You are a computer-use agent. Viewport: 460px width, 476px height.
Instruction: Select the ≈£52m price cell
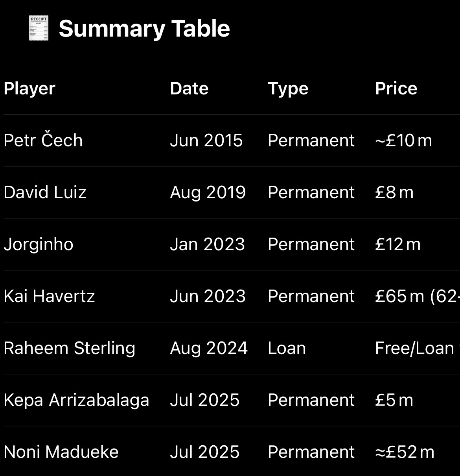[x=405, y=452]
